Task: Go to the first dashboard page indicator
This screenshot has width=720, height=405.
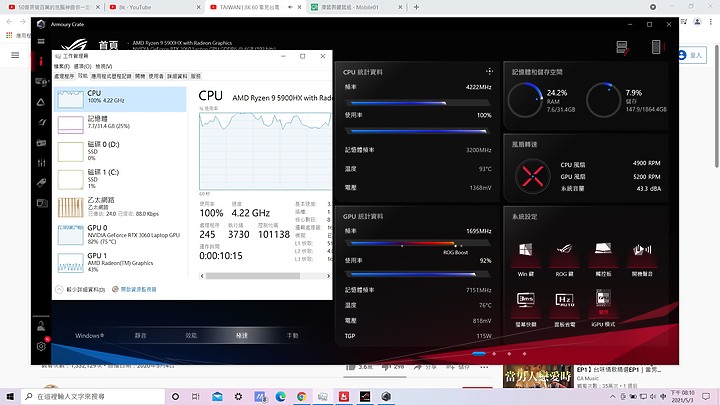Action: tap(478, 354)
